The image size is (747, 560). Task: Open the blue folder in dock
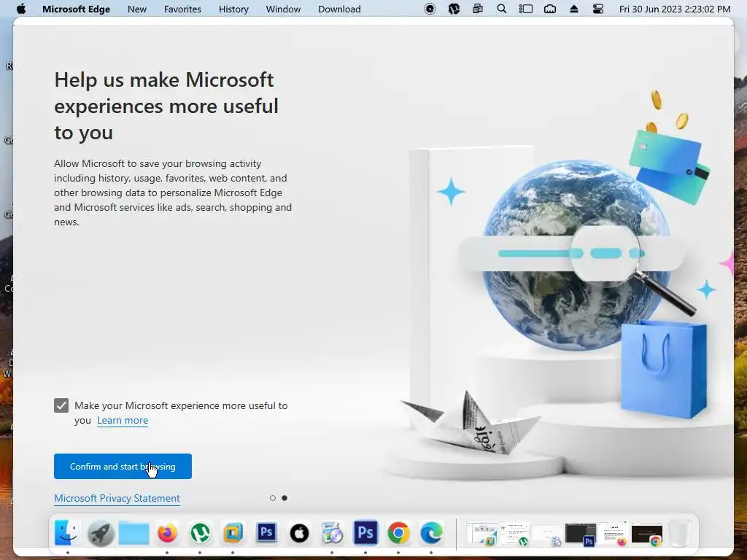click(x=134, y=533)
